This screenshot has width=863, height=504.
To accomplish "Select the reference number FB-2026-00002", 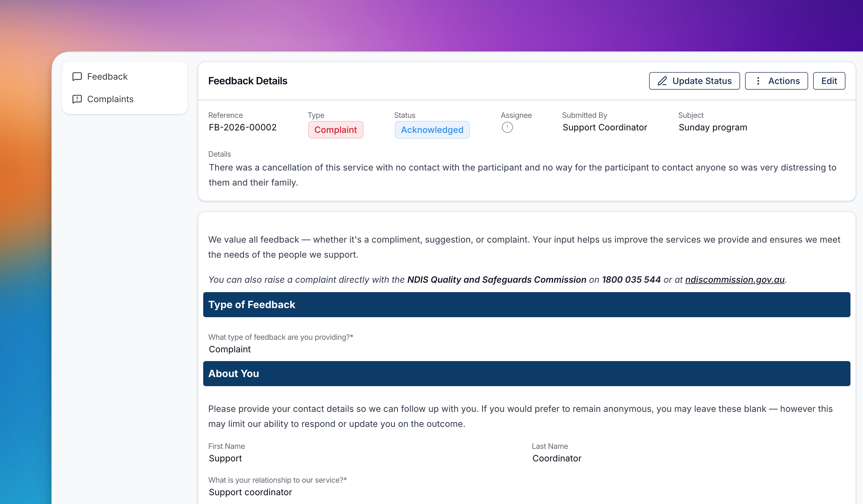I will 243,127.
